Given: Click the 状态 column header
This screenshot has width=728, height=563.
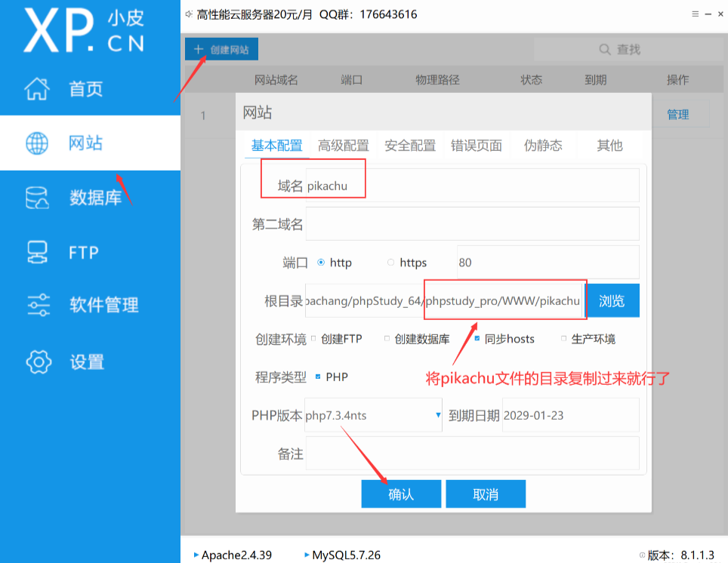Looking at the screenshot, I should 531,80.
